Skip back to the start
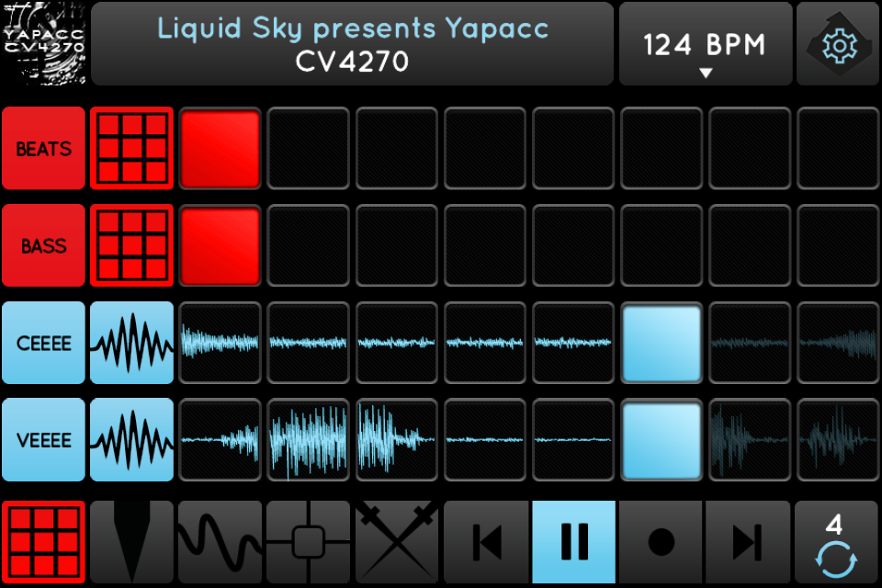This screenshot has height=588, width=882. point(486,542)
